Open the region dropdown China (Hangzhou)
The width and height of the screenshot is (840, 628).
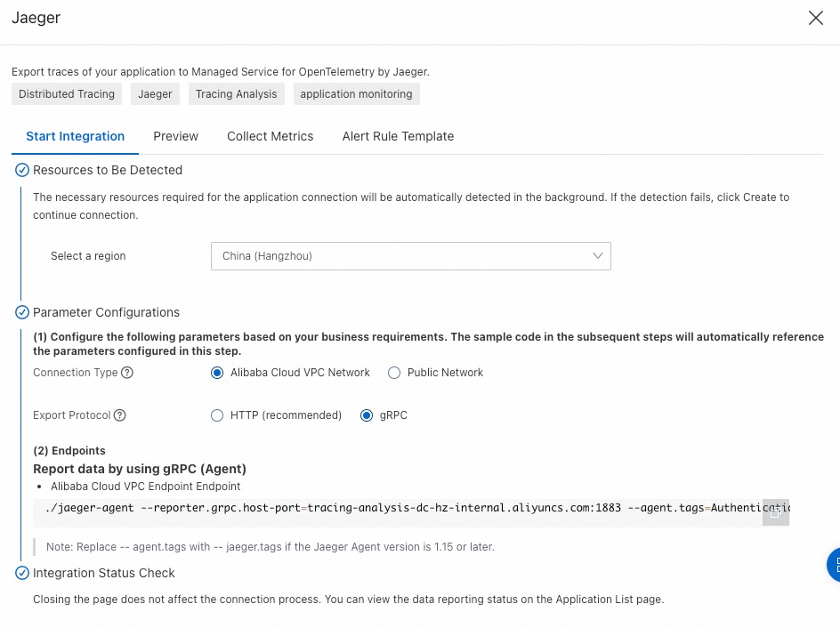tap(409, 256)
